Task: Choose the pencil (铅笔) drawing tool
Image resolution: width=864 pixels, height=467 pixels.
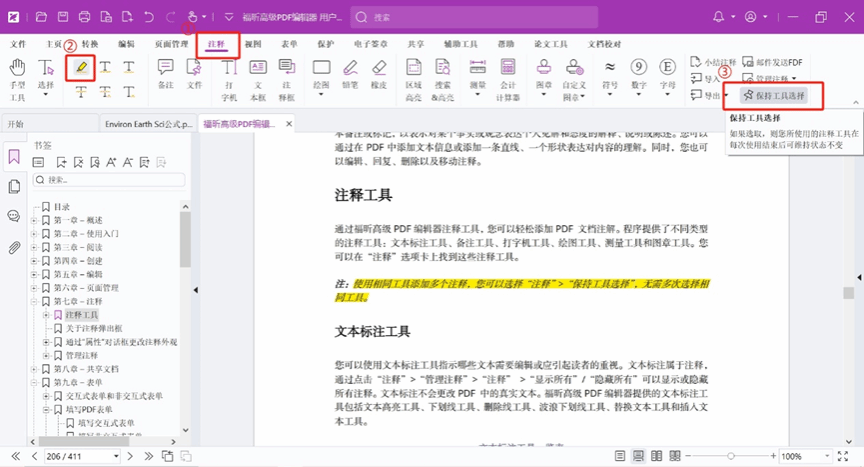Action: click(351, 68)
